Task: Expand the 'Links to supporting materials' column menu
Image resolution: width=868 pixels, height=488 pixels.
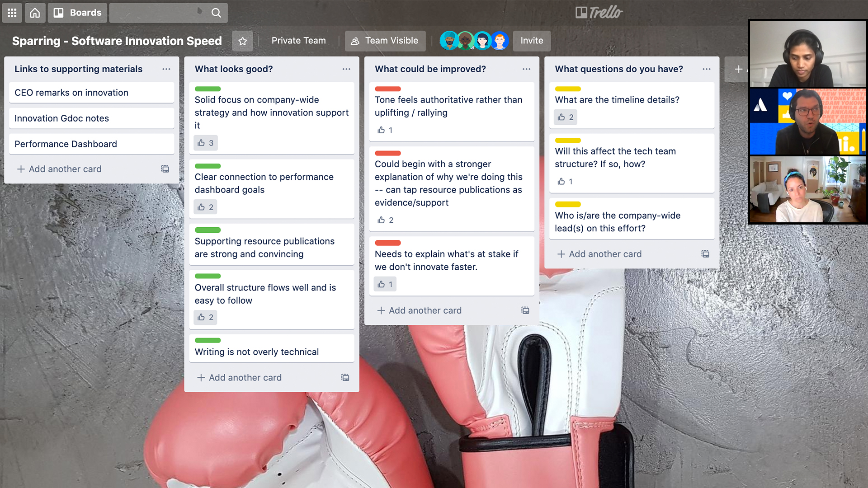Action: coord(166,69)
